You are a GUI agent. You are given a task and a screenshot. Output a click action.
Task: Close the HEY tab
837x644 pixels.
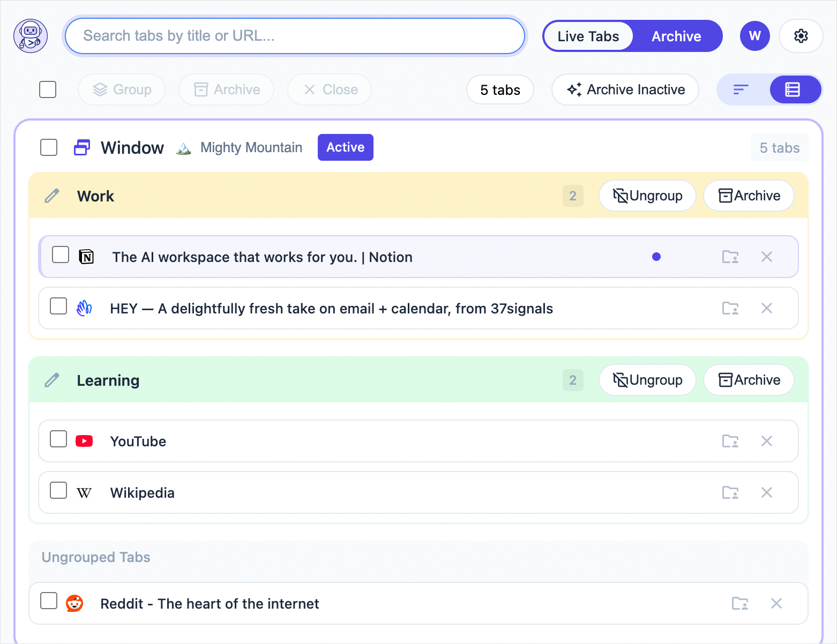pos(767,308)
